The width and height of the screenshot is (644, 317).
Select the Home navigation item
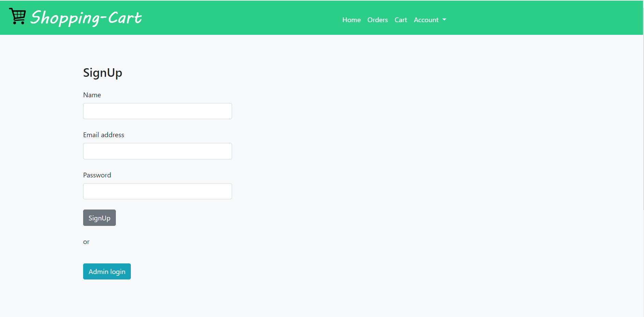point(351,20)
